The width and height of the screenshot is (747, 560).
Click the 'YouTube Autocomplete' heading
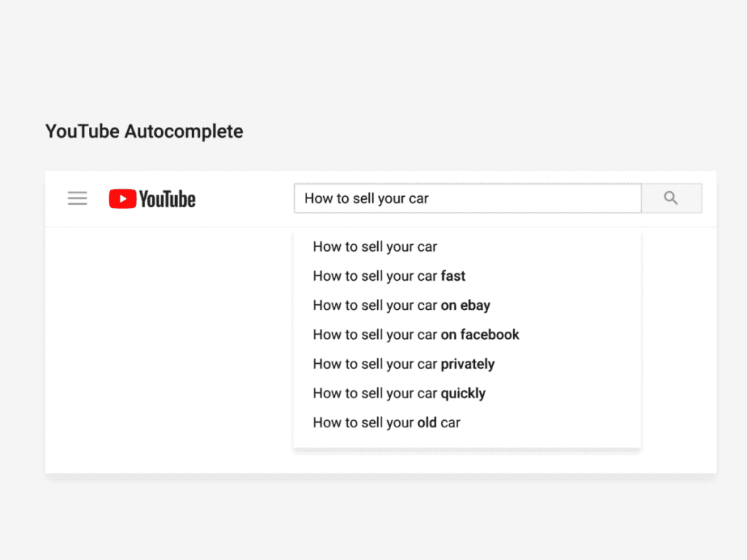coord(144,131)
